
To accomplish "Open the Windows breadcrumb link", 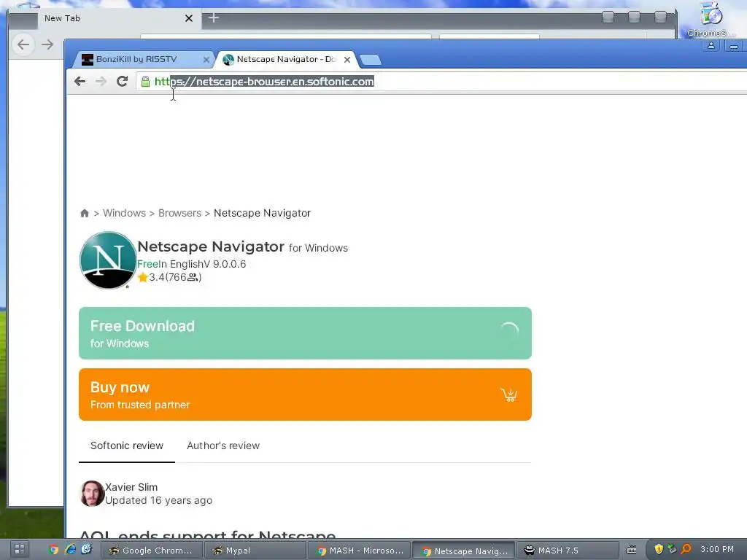I will (x=124, y=214).
